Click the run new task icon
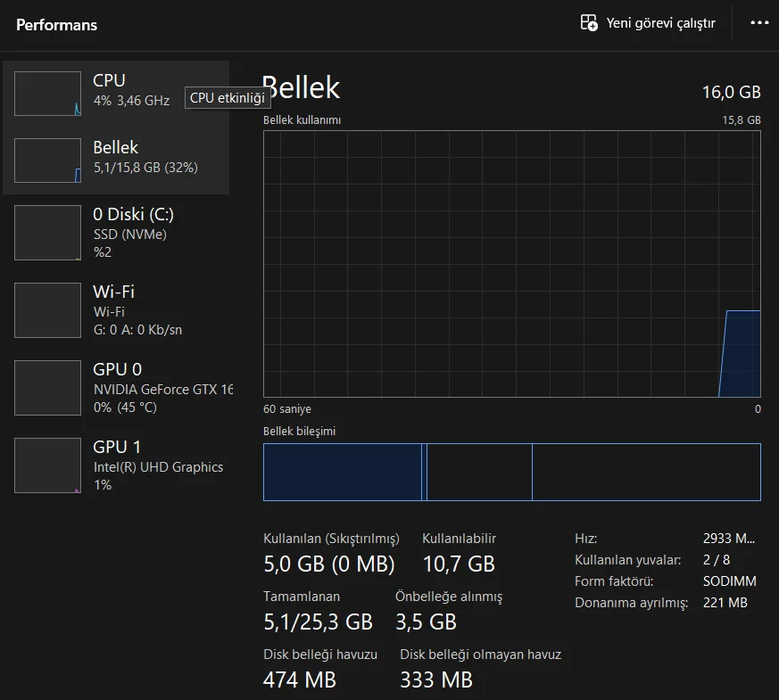 click(589, 23)
